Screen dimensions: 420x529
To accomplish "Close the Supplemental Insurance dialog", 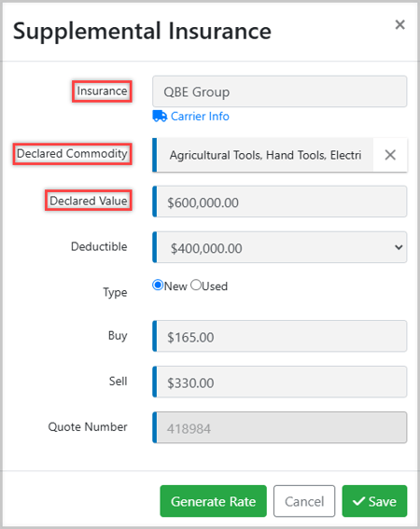I will (x=399, y=24).
